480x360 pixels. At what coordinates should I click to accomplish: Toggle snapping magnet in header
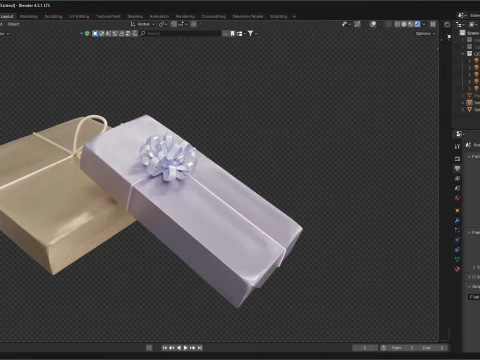coord(174,24)
